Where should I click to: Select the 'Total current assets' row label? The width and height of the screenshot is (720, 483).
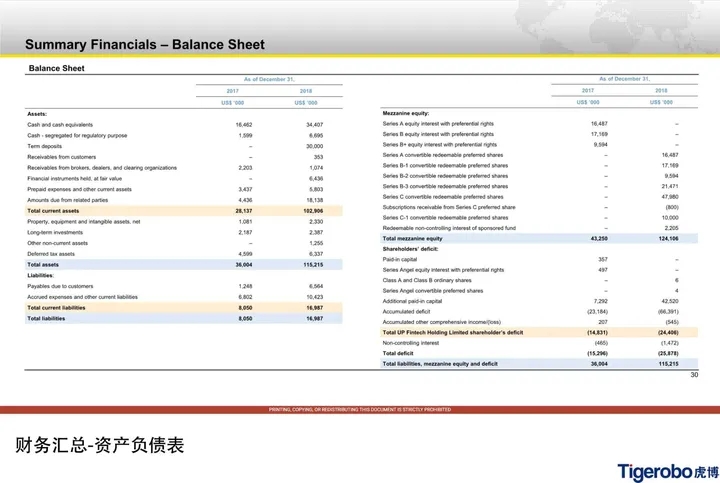coord(53,211)
